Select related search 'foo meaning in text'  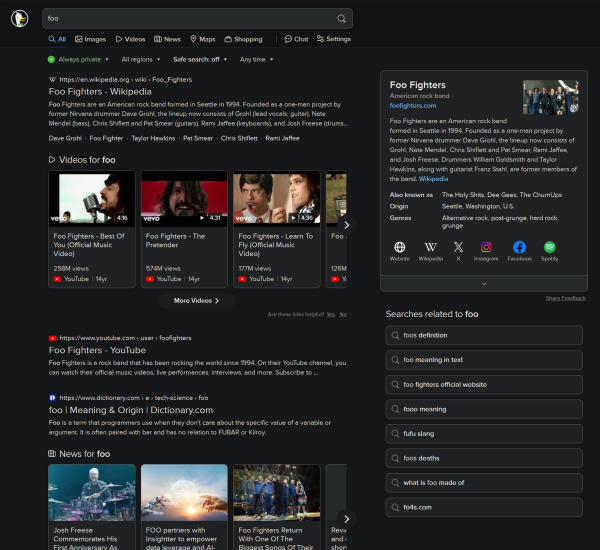coord(484,360)
